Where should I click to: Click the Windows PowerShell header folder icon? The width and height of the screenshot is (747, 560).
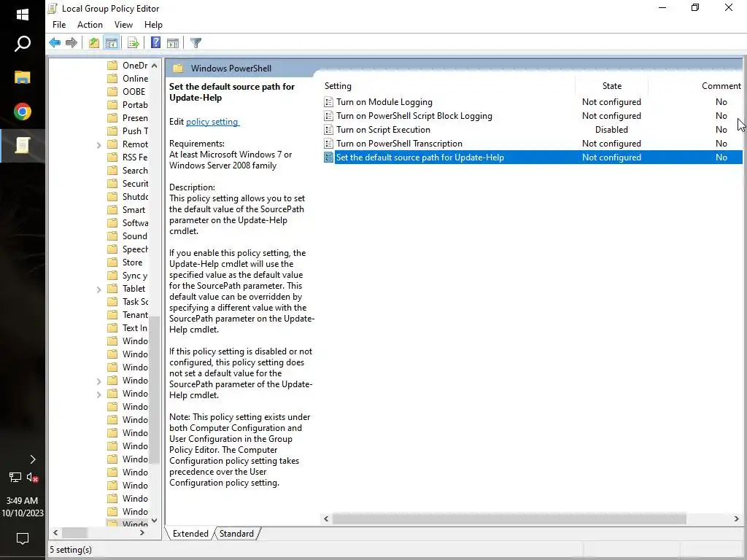pyautogui.click(x=178, y=69)
